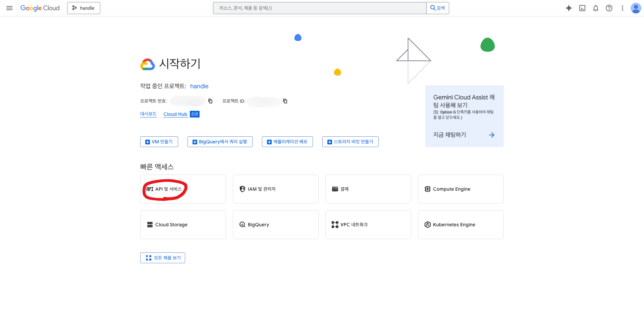This screenshot has width=644, height=324.
Task: Open the notifications bell
Action: click(596, 8)
